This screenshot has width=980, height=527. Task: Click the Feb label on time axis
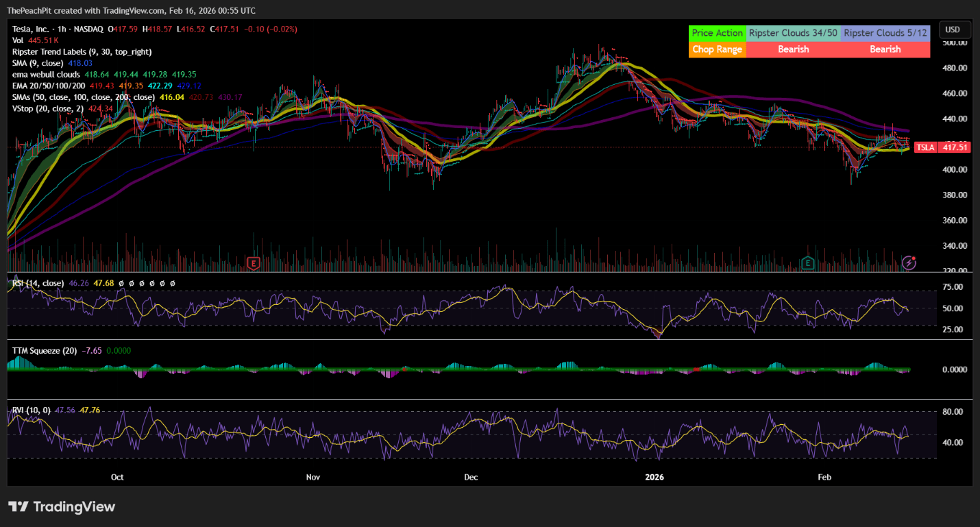tap(824, 476)
